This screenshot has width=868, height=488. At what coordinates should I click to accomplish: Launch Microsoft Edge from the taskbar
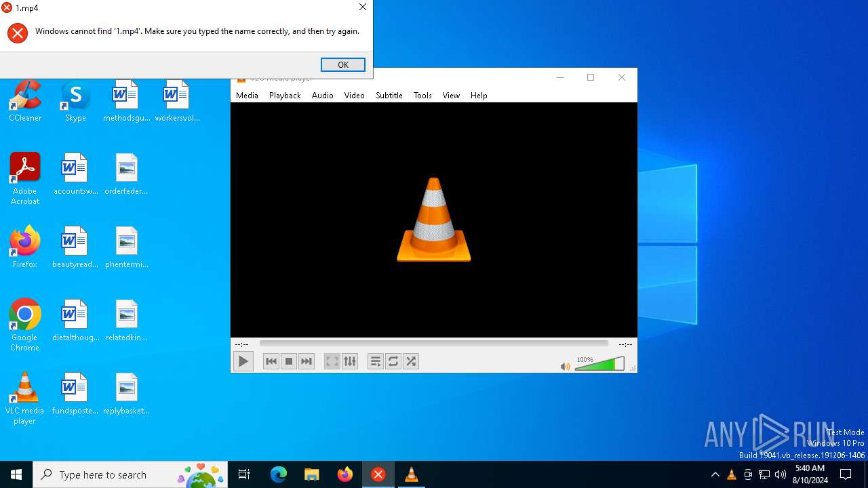point(279,474)
